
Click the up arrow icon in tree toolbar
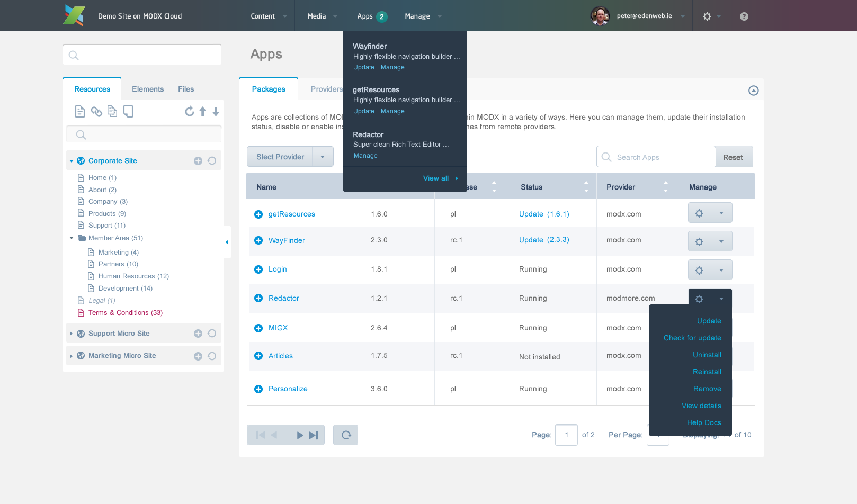point(203,111)
